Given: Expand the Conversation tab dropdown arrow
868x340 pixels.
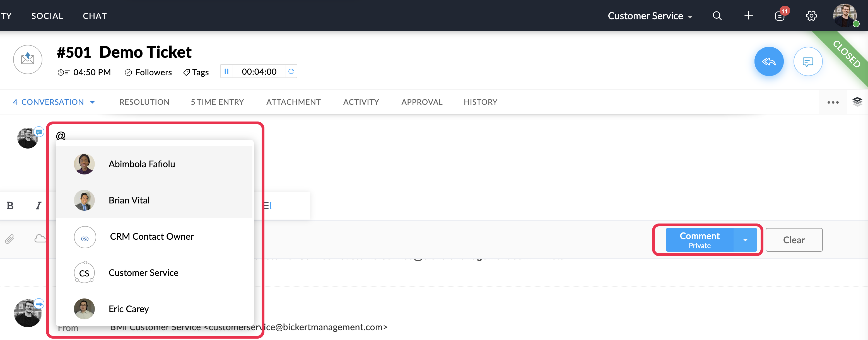Looking at the screenshot, I should [93, 102].
